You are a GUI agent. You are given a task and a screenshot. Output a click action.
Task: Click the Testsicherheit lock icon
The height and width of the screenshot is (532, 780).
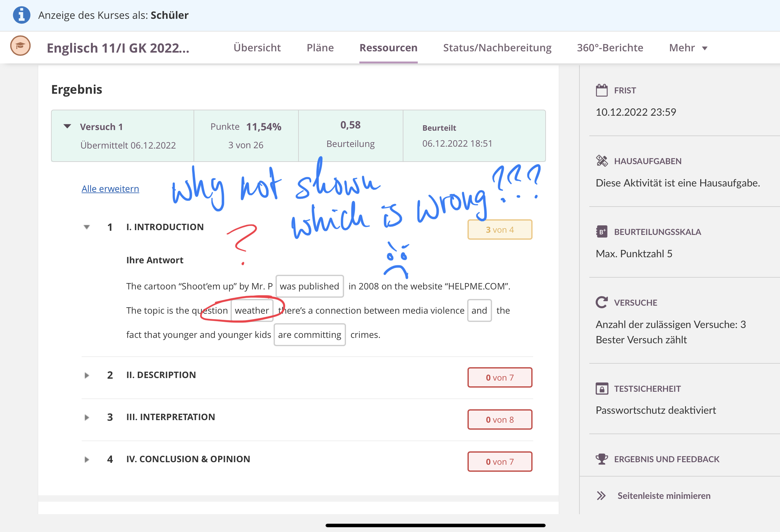coord(601,389)
